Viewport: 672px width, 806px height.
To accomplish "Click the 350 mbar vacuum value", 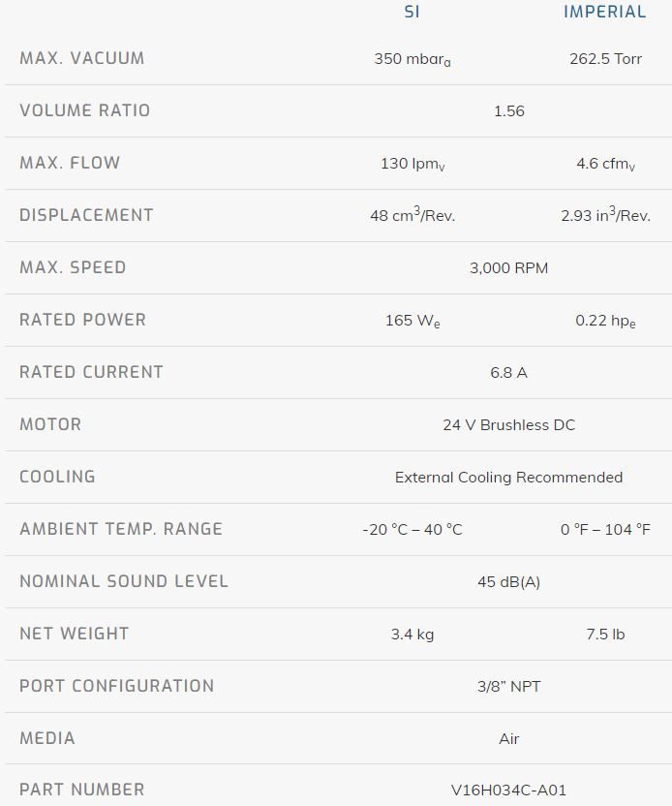I will [412, 59].
